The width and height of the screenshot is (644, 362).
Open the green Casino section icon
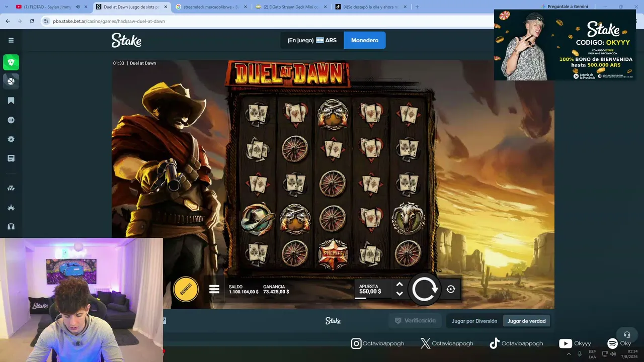11,62
